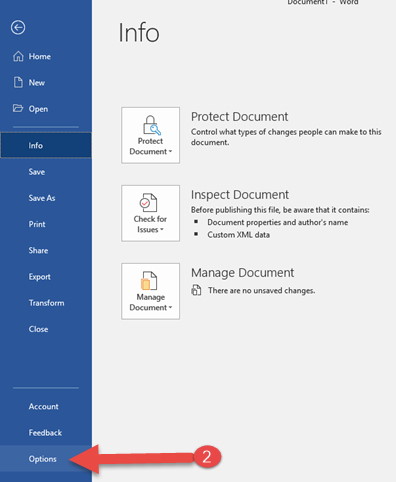This screenshot has width=396, height=482.
Task: Open Word Options in the sidebar
Action: click(46, 459)
